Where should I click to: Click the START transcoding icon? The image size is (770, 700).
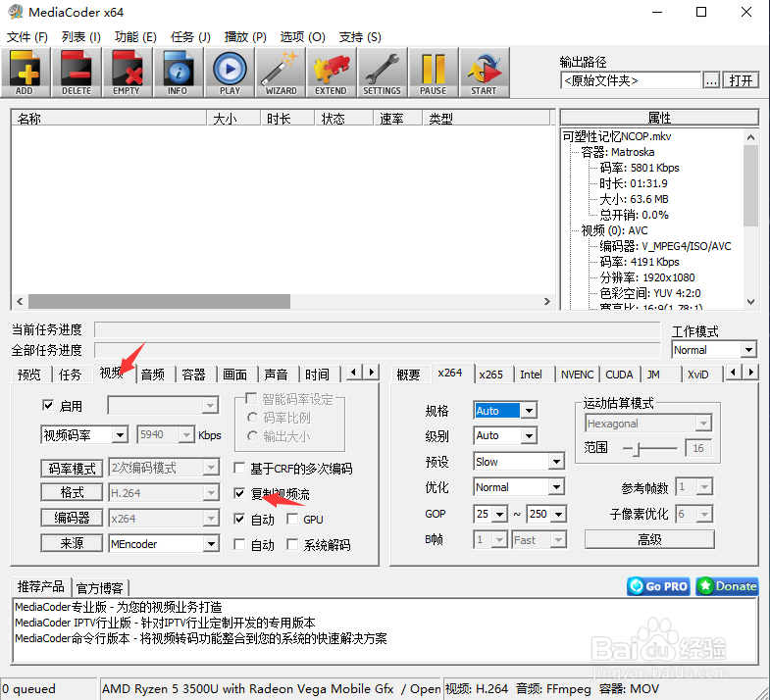pos(485,73)
